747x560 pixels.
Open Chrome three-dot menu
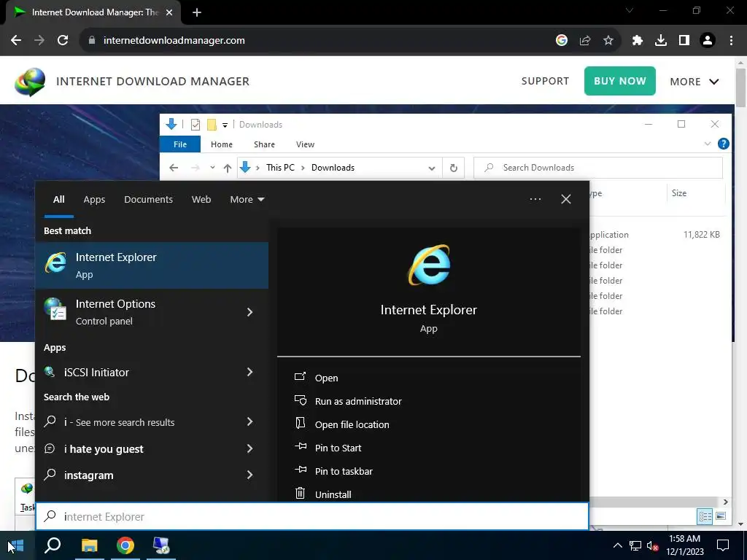(731, 41)
